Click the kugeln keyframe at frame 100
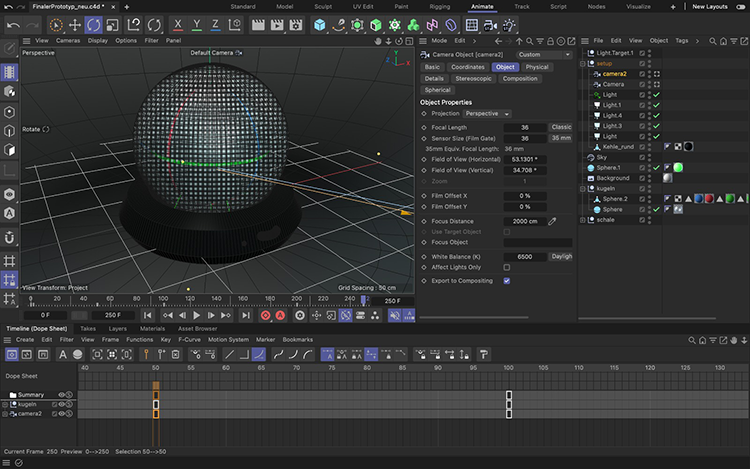 click(508, 404)
